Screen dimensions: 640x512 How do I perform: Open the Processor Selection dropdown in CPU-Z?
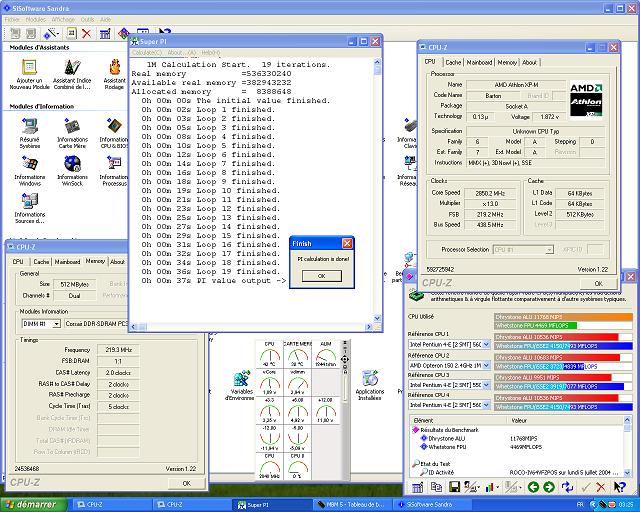click(549, 249)
